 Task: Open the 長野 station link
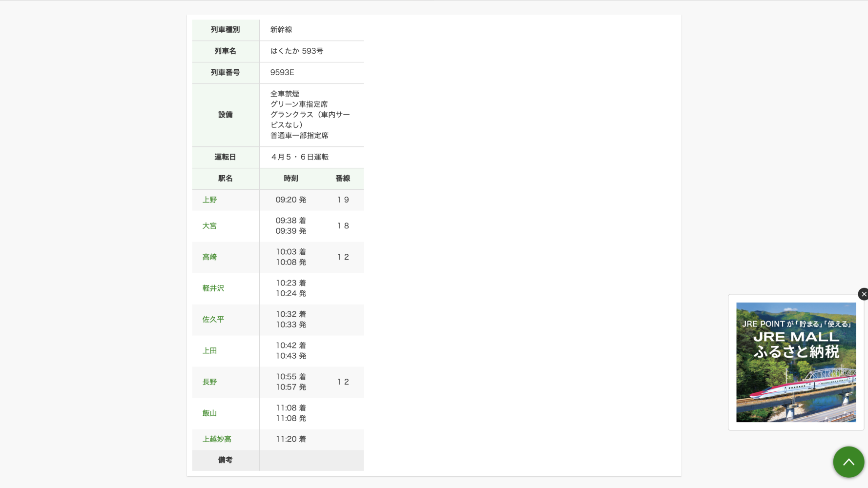(209, 382)
